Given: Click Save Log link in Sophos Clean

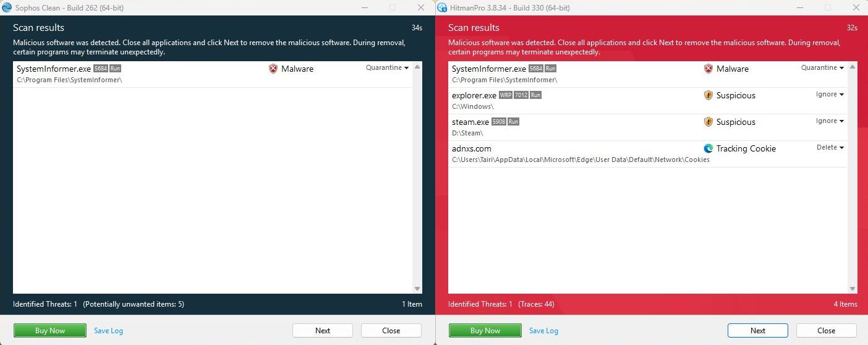Looking at the screenshot, I should [108, 331].
